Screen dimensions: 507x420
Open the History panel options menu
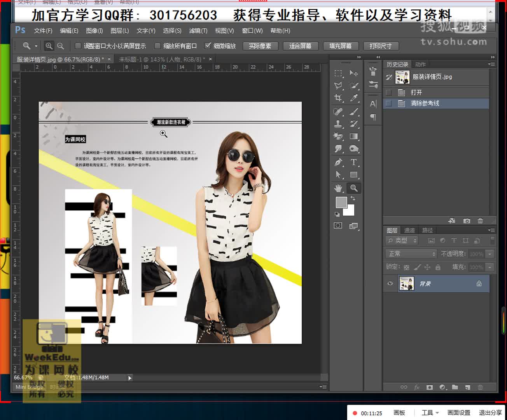492,64
